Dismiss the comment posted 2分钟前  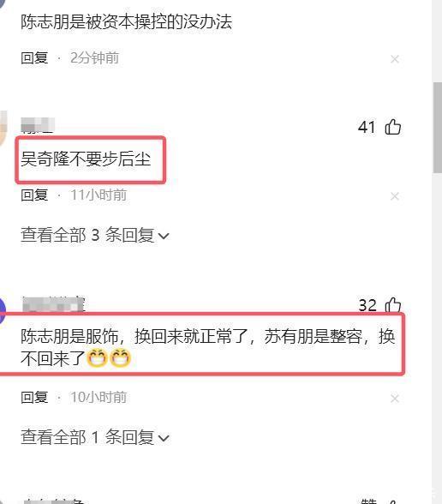[x=395, y=59]
